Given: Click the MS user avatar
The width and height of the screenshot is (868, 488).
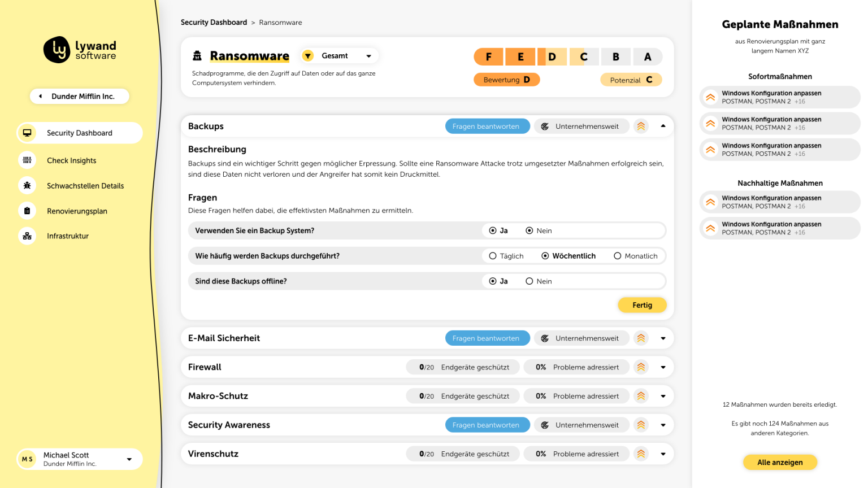Looking at the screenshot, I should [x=27, y=459].
